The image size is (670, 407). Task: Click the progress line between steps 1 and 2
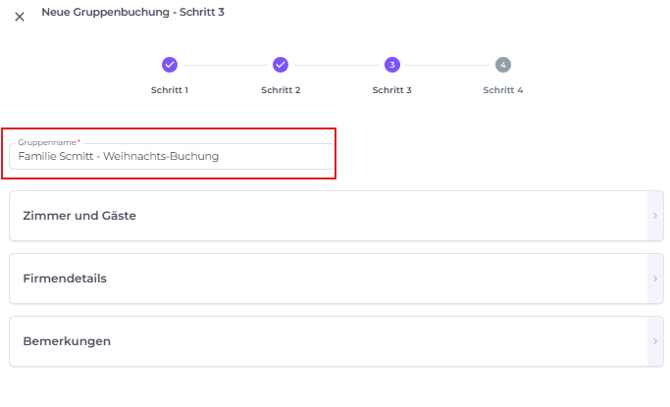225,65
